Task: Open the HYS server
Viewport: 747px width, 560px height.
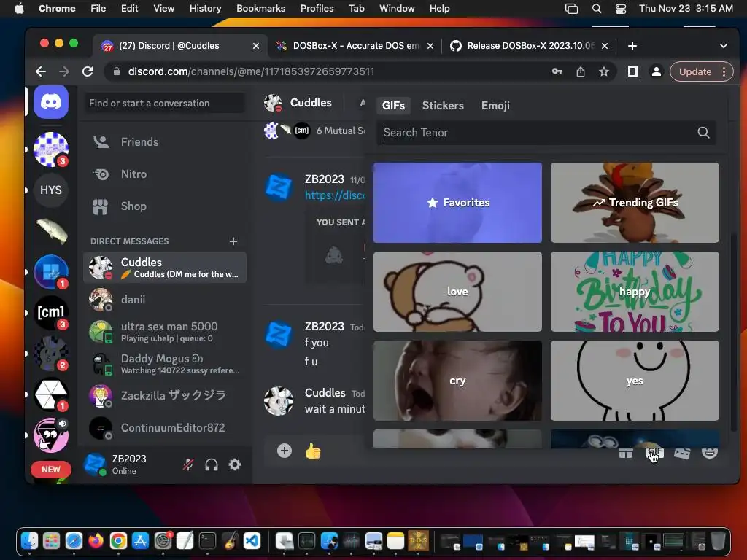Action: click(51, 190)
